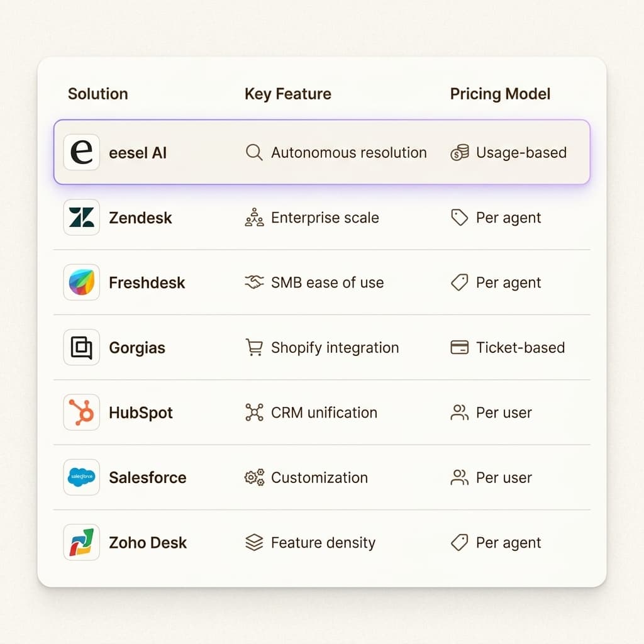
Task: Click the gears icon beside Customization
Action: 254,477
